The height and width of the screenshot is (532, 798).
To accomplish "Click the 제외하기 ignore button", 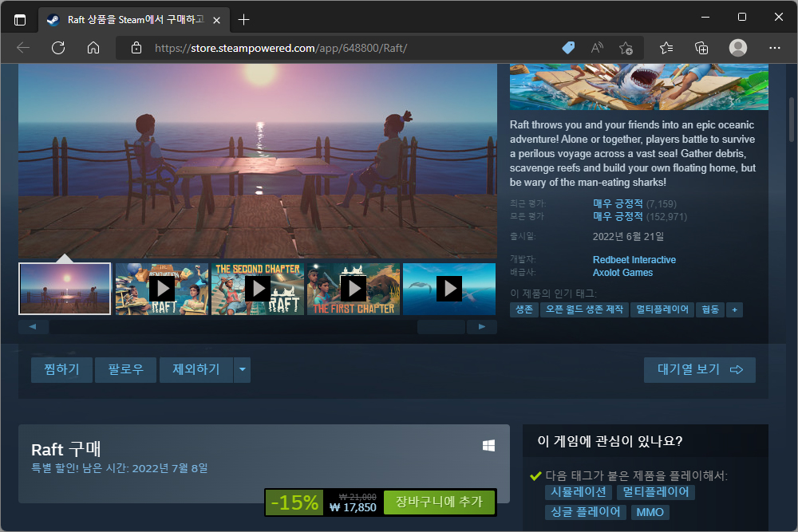I will point(196,370).
